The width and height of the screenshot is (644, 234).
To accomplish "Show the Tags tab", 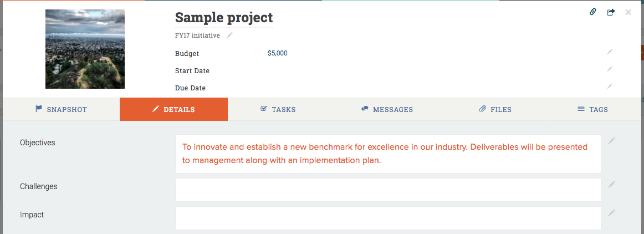I will tap(592, 109).
